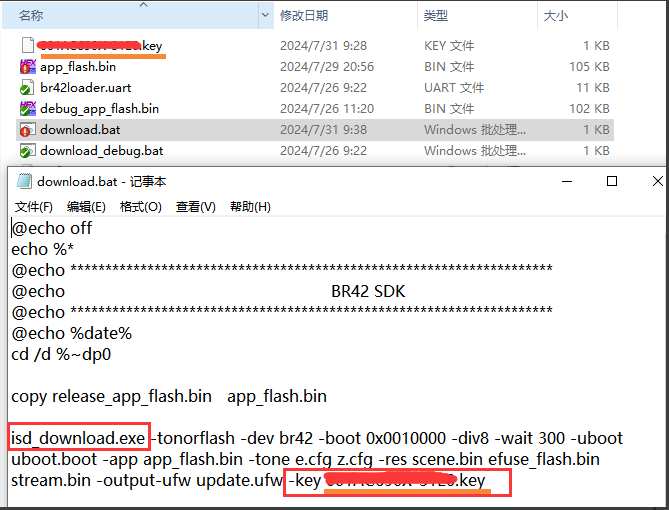Click 'uboot.boot' text in Notepad
The image size is (669, 510).
click(x=54, y=460)
